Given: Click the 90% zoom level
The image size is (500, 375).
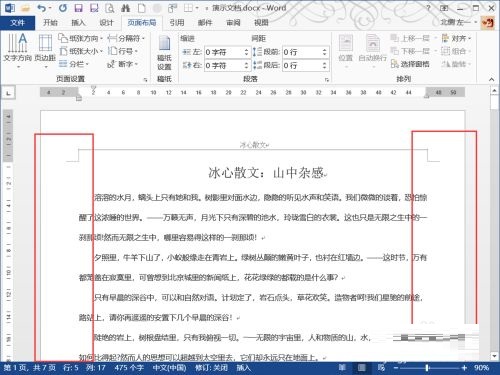Looking at the screenshot, I should 481,368.
